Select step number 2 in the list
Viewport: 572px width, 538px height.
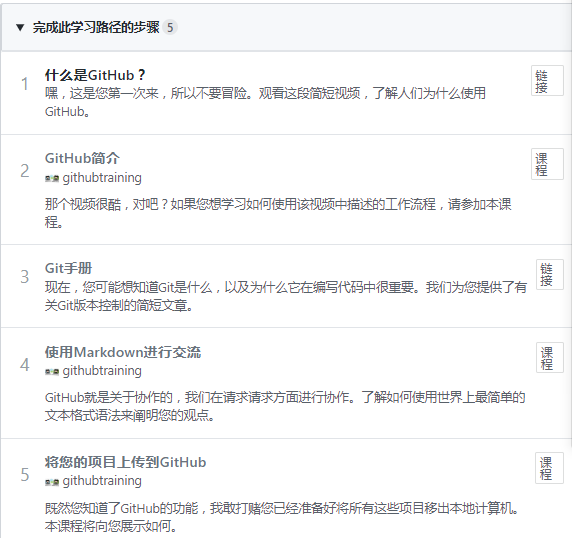point(24,171)
